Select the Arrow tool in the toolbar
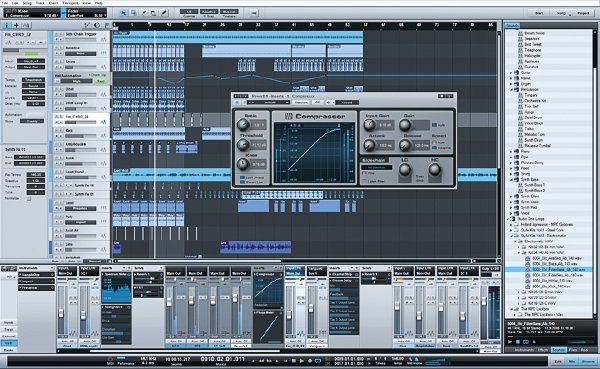This screenshot has width=600, height=369. click(124, 13)
